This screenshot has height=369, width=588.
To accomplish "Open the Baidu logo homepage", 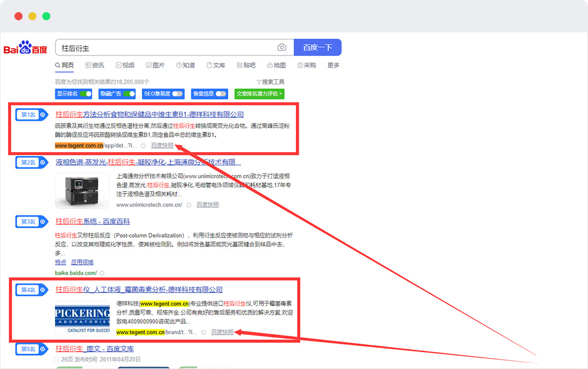I will pos(25,47).
